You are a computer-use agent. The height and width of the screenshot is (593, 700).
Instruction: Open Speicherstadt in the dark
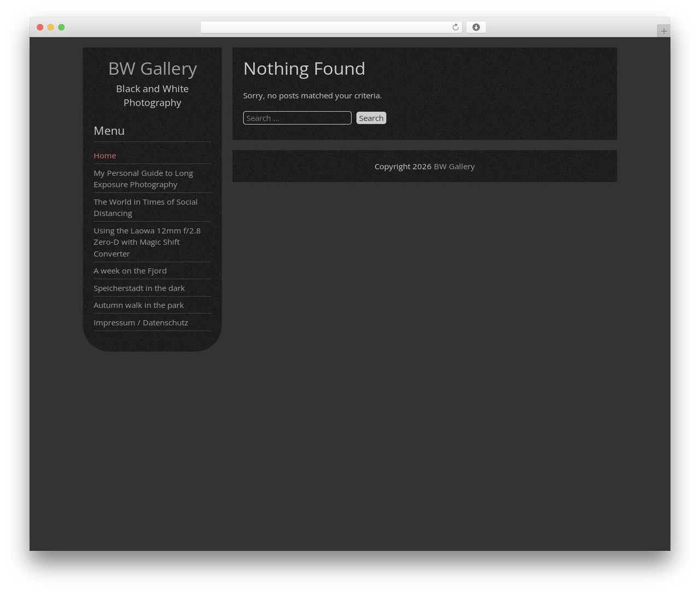tap(139, 288)
